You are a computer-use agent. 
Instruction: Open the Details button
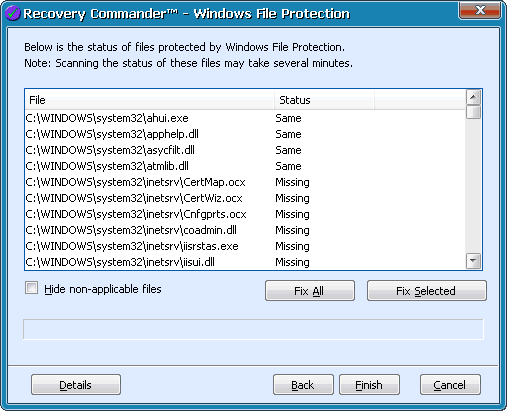[76, 385]
